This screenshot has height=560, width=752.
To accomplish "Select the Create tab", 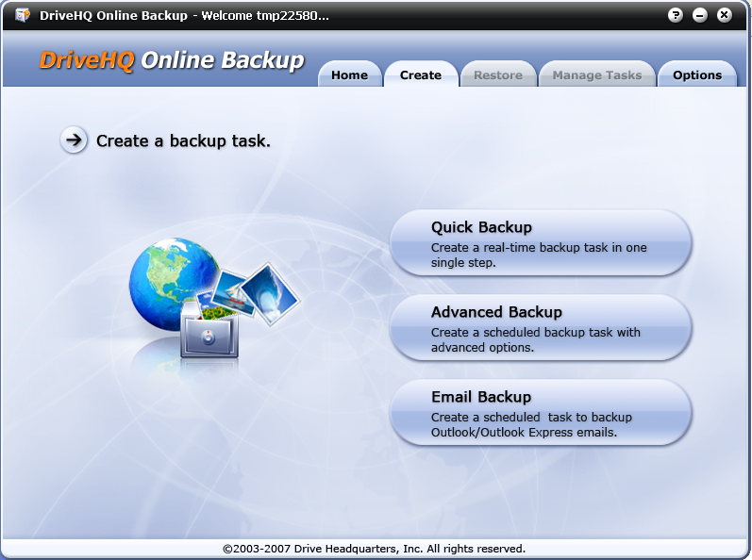I will pos(421,74).
